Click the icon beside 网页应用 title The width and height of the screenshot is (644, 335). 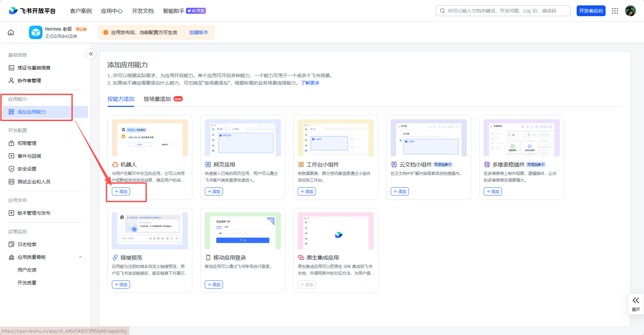(x=208, y=164)
